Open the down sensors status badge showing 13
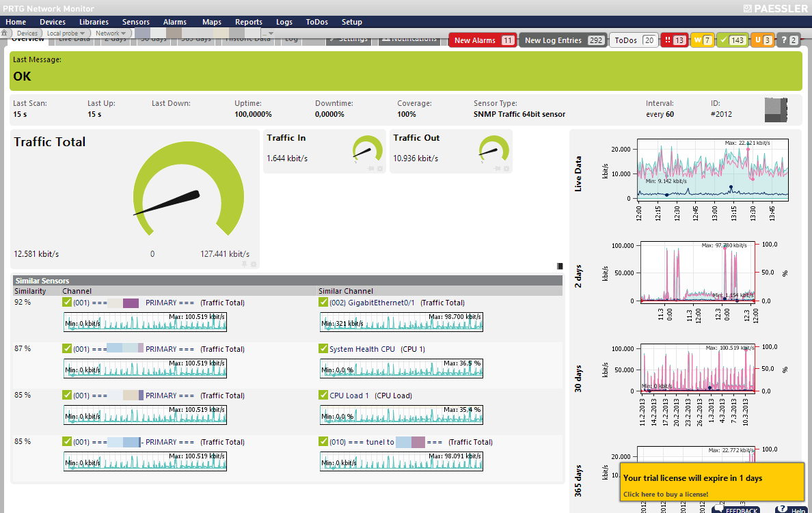Screen dimensions: 812x513 tap(674, 40)
